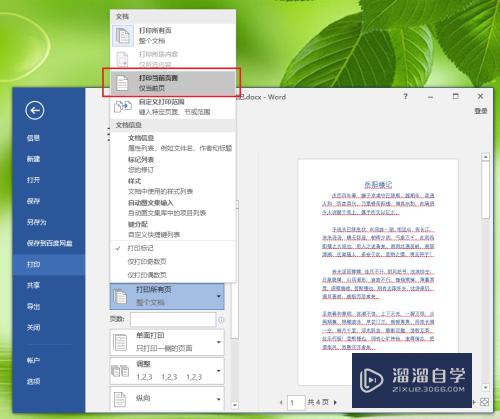Click the 纵向 portrait page icon
This screenshot has height=419, width=500.
[120, 399]
